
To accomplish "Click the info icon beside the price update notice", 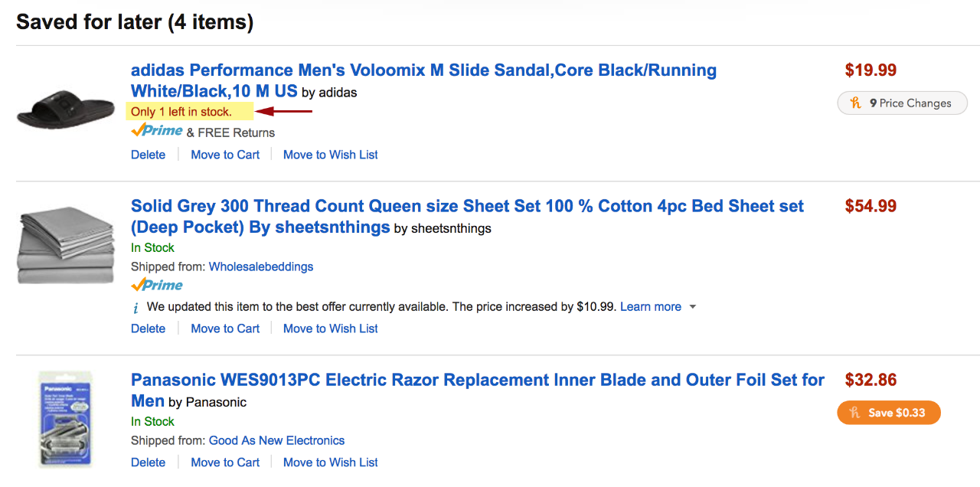I will tap(136, 308).
